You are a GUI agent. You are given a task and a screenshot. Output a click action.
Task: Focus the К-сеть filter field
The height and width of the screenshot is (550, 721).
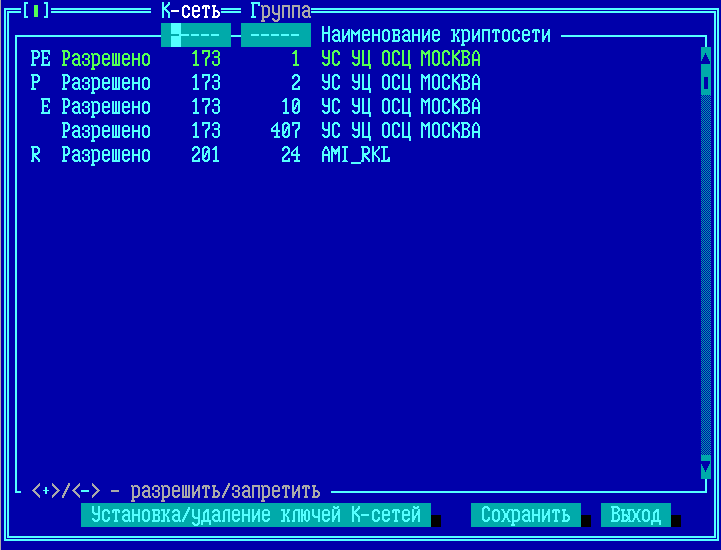(x=195, y=35)
